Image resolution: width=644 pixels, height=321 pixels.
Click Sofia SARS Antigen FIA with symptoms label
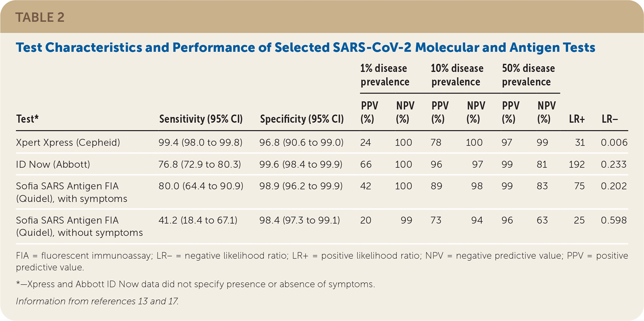click(71, 192)
